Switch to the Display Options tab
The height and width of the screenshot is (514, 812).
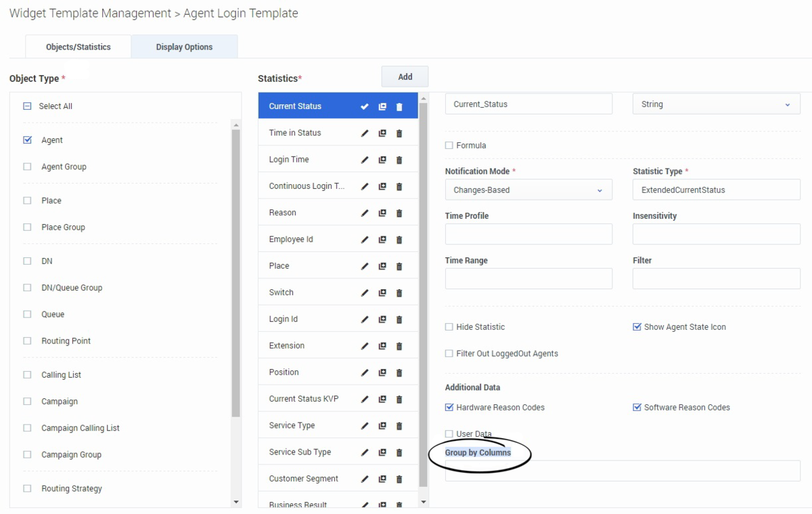coord(184,47)
